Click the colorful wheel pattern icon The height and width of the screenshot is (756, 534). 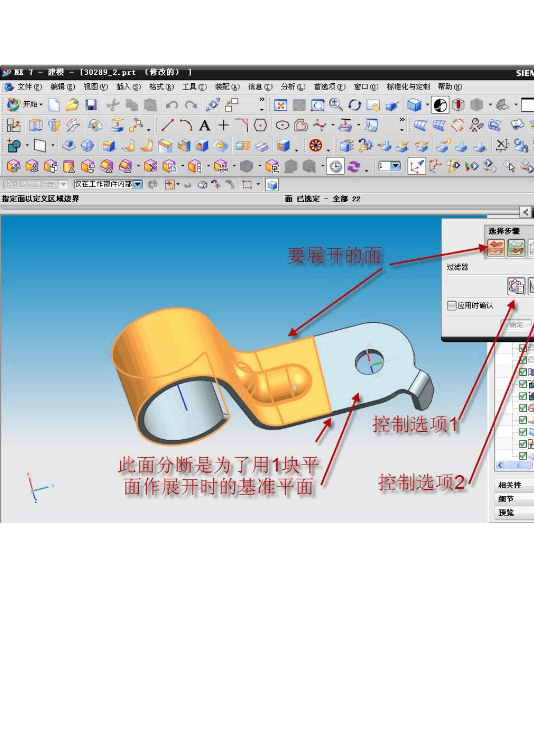coord(316,146)
